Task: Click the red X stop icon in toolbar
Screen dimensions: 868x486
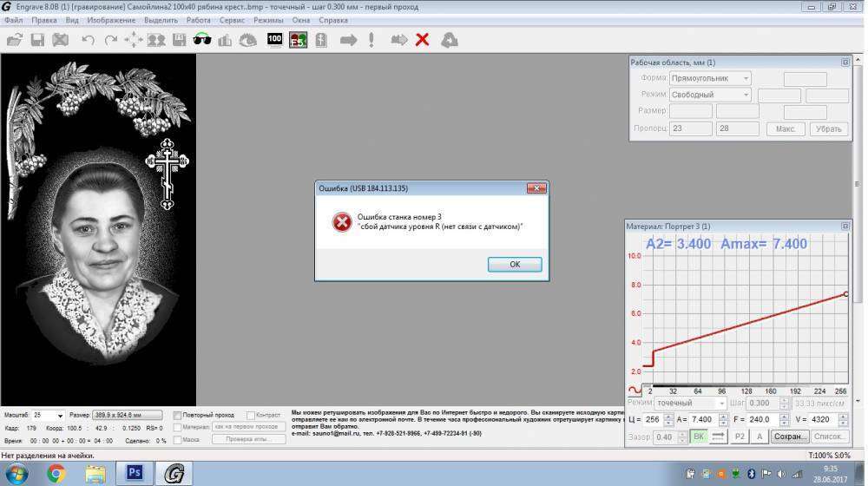Action: tap(422, 40)
